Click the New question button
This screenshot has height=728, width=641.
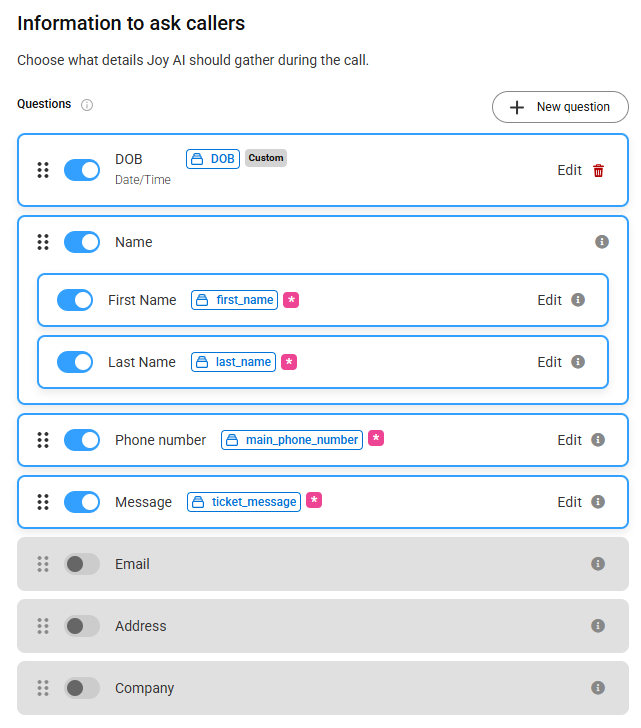[560, 107]
